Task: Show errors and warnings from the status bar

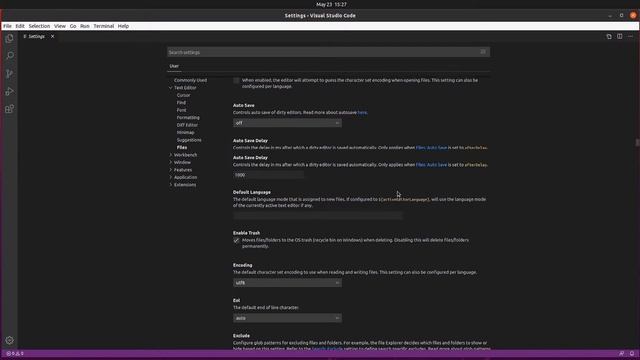Action: coord(15,353)
